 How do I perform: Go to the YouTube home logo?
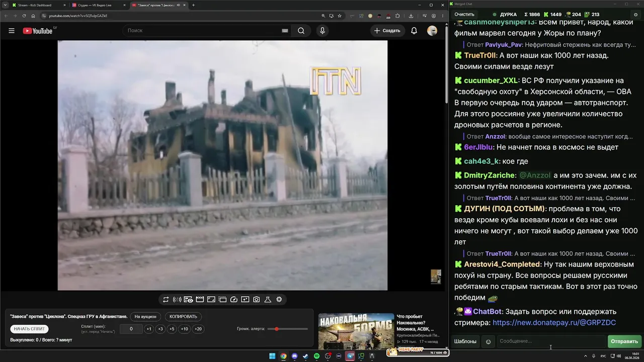coord(38,31)
